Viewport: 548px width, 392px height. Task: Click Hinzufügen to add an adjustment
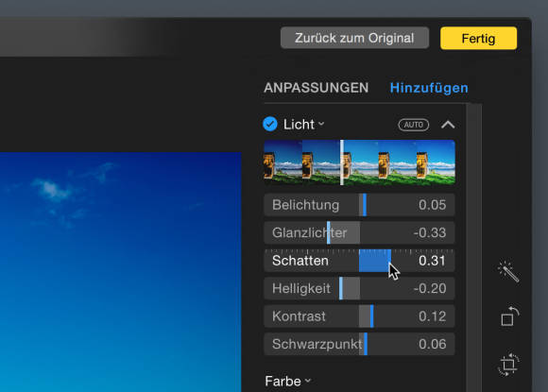(429, 88)
